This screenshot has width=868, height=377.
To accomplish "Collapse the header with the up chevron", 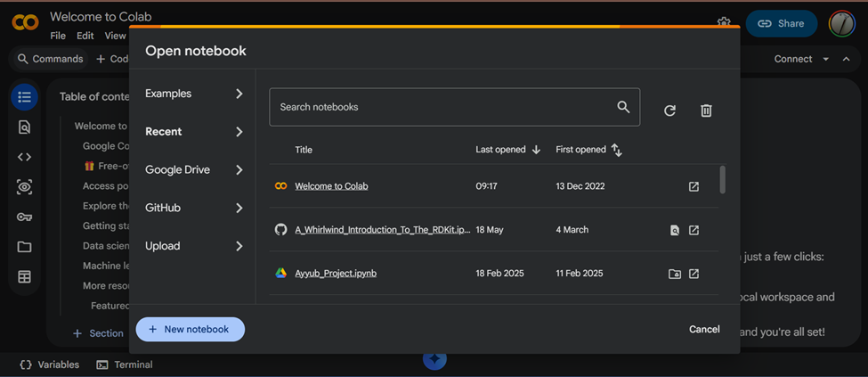I will [846, 60].
